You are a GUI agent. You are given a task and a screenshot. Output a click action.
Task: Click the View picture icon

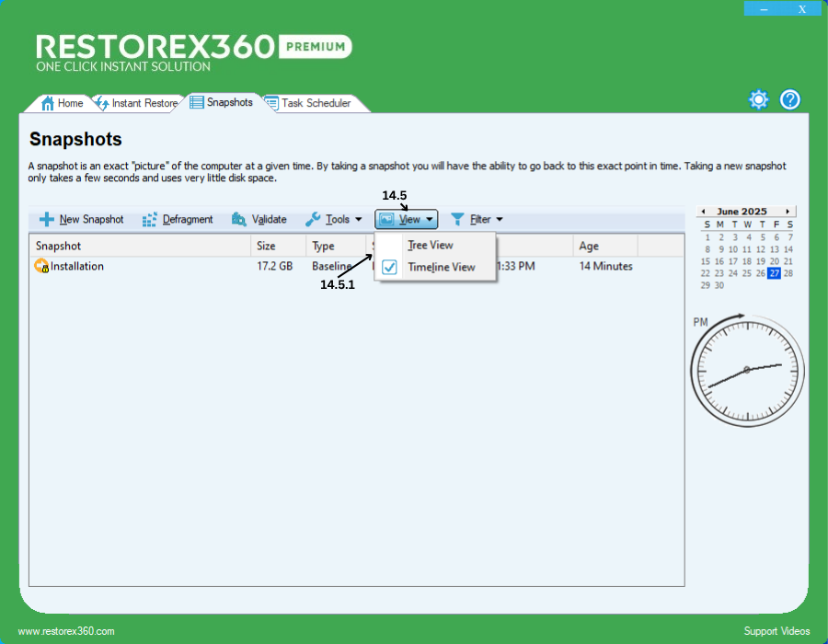point(386,219)
